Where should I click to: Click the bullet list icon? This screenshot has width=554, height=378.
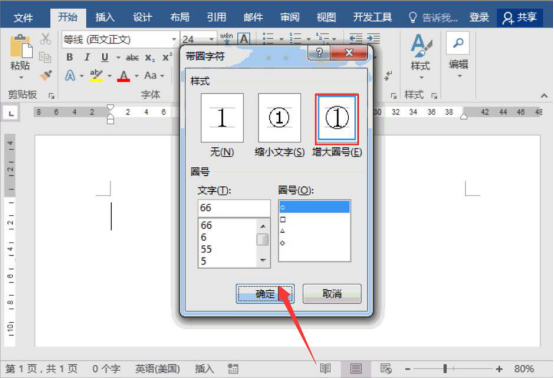(x=268, y=38)
